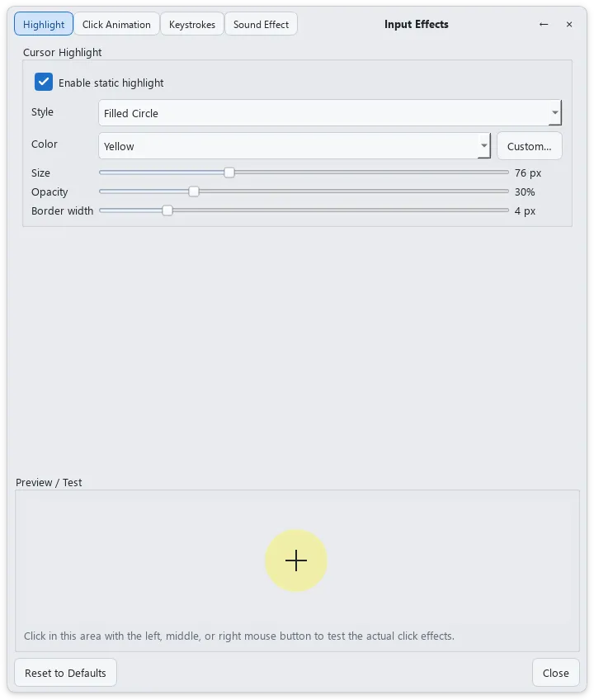This screenshot has width=594, height=700.
Task: Click the Close button at the bottom
Action: coord(555,673)
